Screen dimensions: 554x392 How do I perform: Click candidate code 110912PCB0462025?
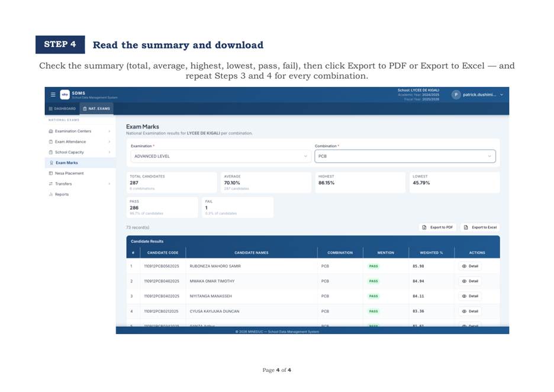click(162, 281)
